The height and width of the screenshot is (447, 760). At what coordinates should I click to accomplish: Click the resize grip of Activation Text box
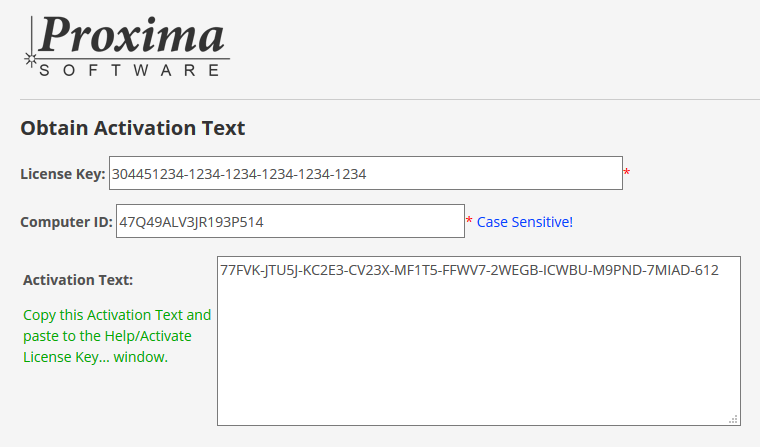tap(733, 419)
